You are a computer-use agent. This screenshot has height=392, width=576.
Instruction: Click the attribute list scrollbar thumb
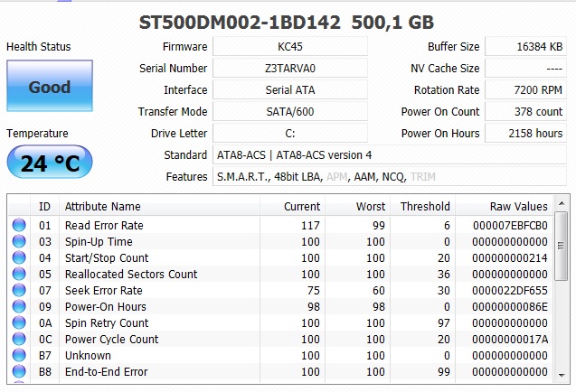click(561, 246)
